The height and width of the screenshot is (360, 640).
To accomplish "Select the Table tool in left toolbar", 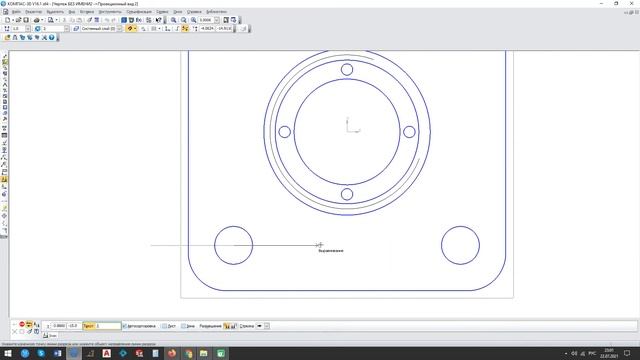I will point(4,135).
